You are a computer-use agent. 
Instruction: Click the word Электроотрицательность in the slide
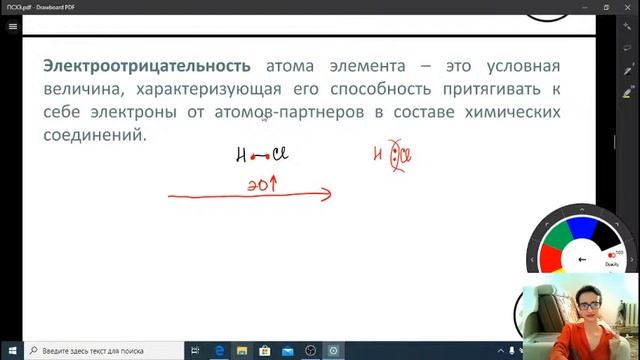[x=147, y=66]
